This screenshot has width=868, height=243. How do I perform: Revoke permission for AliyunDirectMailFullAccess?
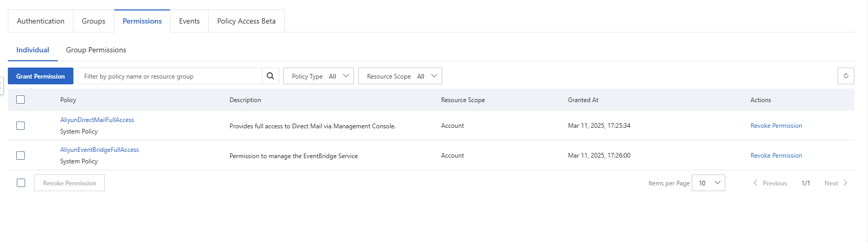pos(776,126)
